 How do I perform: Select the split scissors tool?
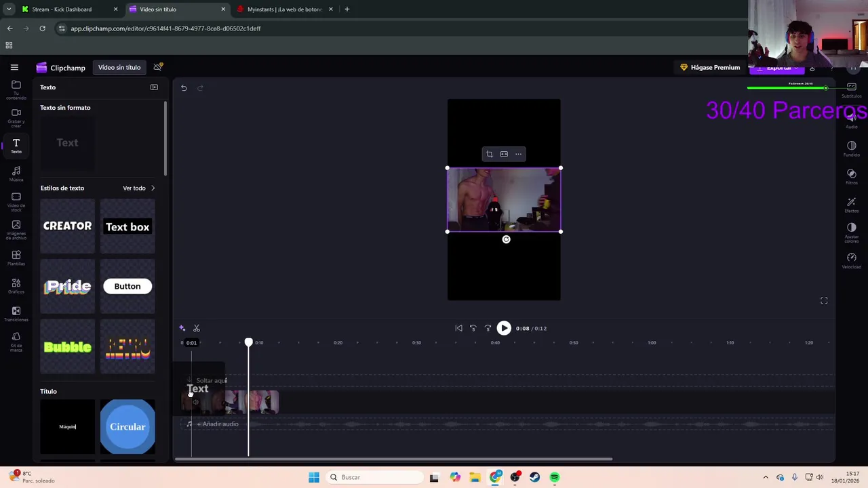197,328
